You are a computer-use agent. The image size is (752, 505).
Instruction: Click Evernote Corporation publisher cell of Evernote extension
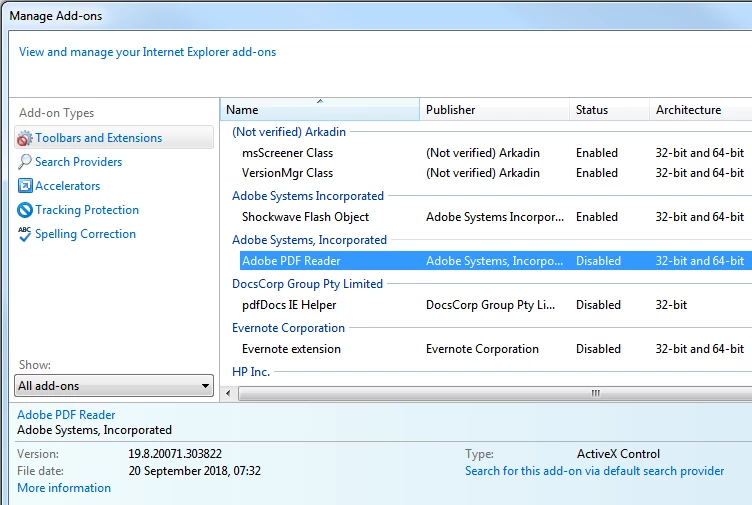482,349
